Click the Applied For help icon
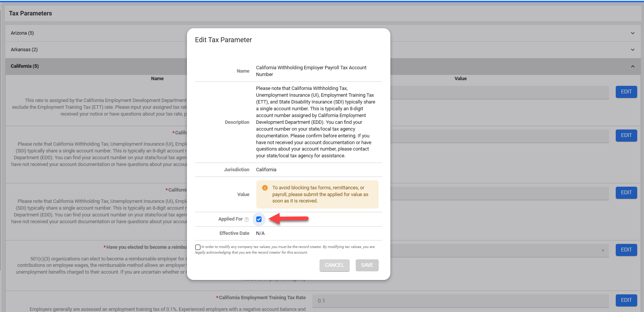The image size is (644, 312). pos(246,219)
